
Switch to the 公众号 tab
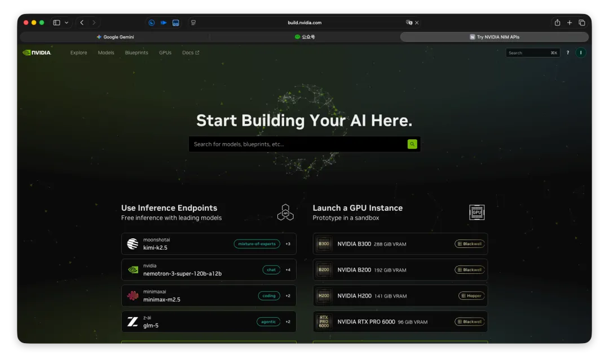point(305,37)
